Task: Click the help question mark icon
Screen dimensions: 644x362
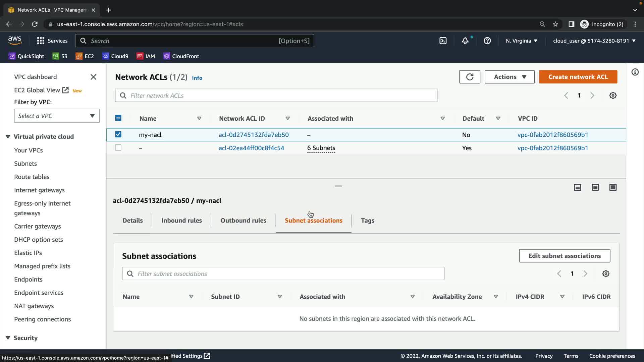Action: (487, 41)
